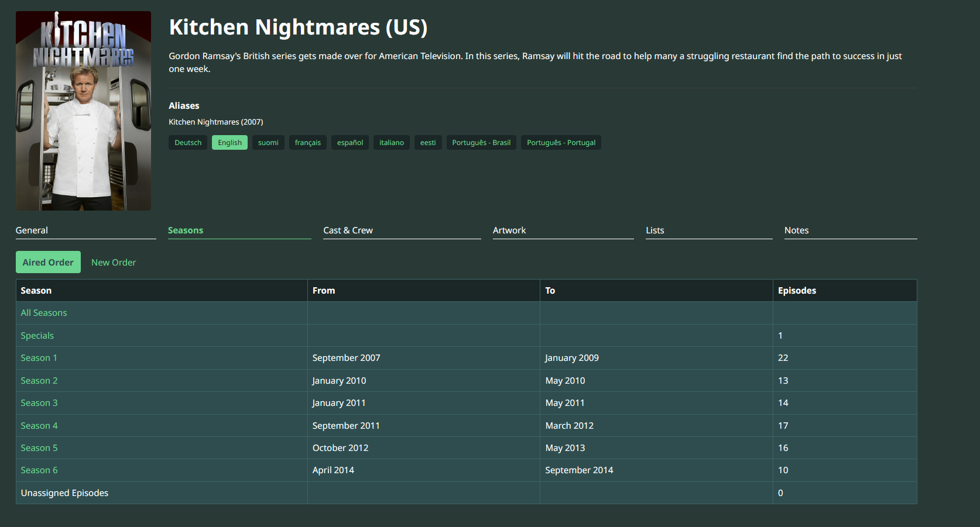Switch language to suomi
Viewport: 980px width, 527px height.
click(x=268, y=143)
